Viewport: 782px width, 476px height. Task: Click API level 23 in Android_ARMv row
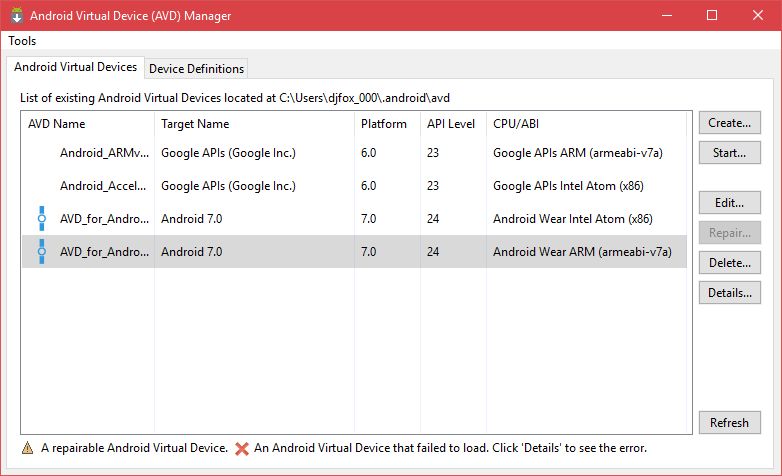click(x=433, y=153)
